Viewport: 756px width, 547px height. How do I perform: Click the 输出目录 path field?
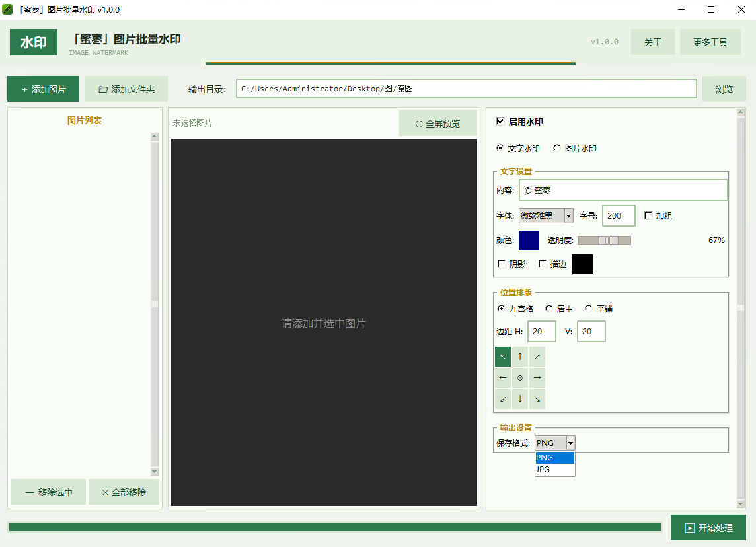click(467, 89)
